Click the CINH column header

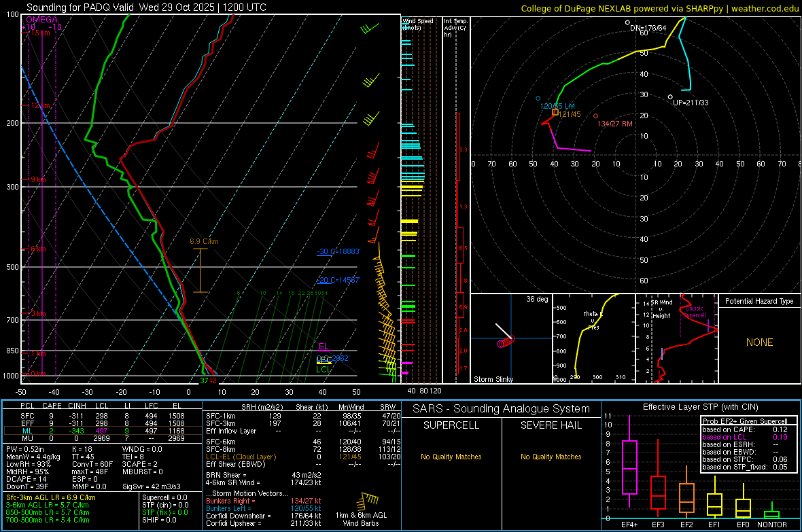[77, 406]
